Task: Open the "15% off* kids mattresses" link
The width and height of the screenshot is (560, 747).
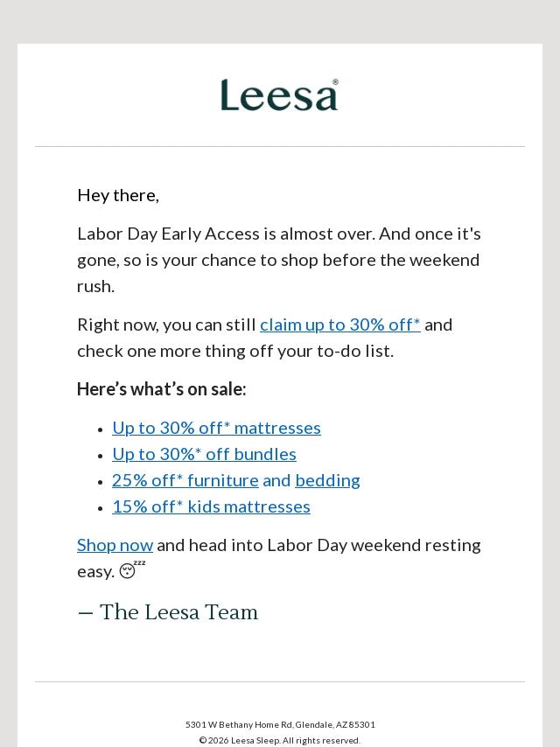Action: [x=211, y=506]
